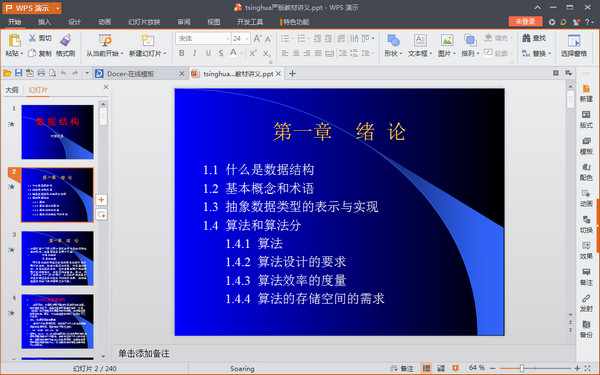
Task: Toggle Italic formatting
Action: point(194,53)
